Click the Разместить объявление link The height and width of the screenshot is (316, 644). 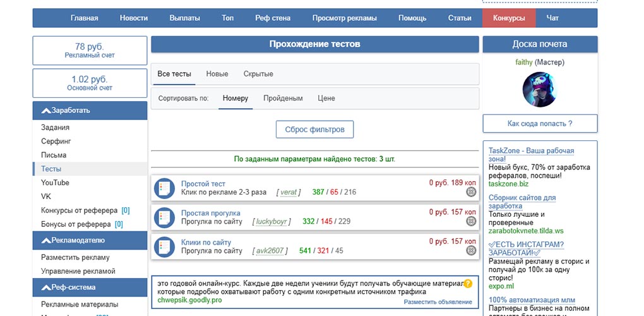[438, 302]
